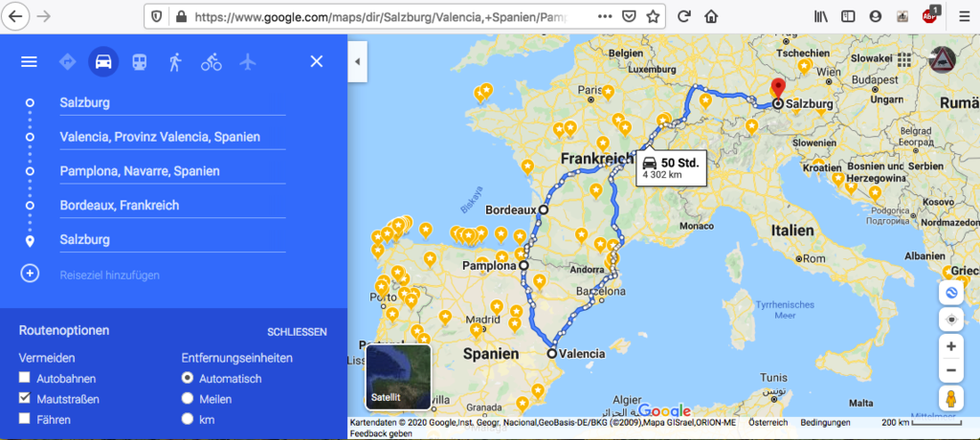Edit the Bordeaux, Frankreich stop field

[x=172, y=205]
